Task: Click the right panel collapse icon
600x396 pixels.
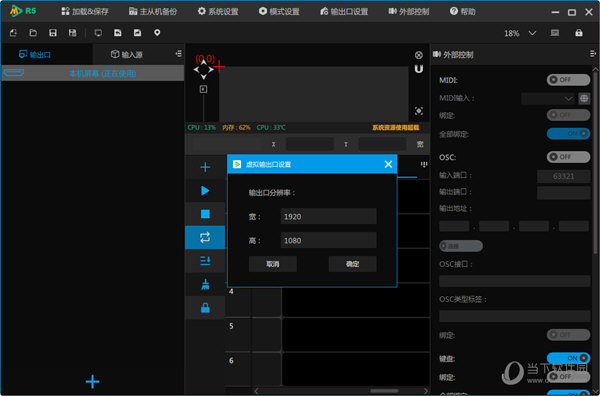Action: [593, 54]
